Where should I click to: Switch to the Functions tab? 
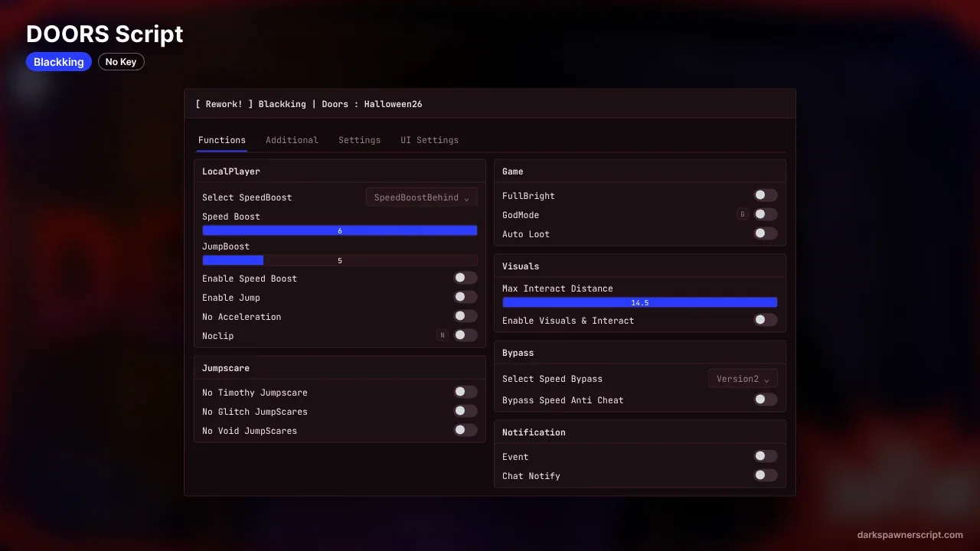click(222, 140)
